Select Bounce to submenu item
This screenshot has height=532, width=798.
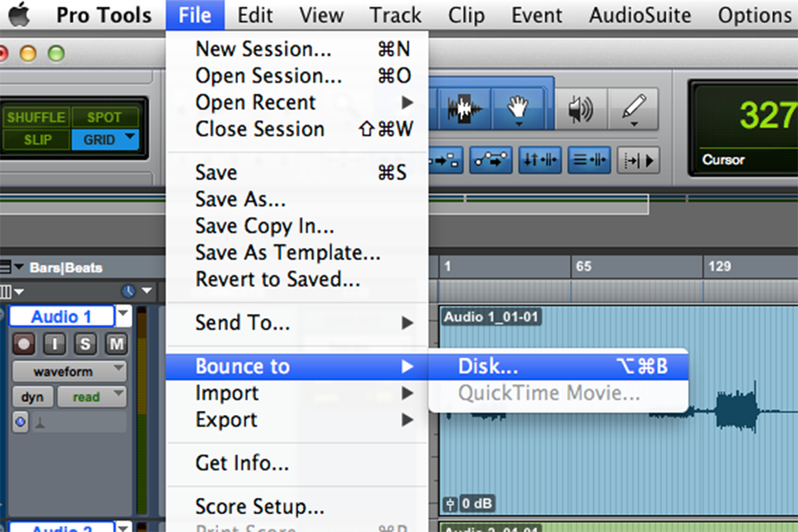297,366
